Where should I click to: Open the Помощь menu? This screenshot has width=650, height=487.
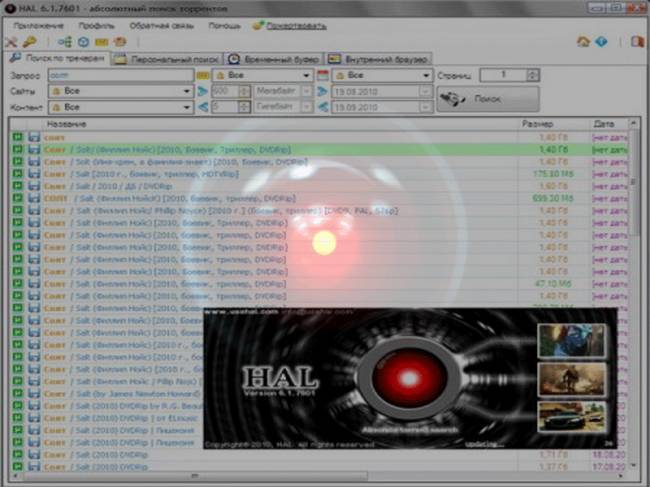click(224, 26)
